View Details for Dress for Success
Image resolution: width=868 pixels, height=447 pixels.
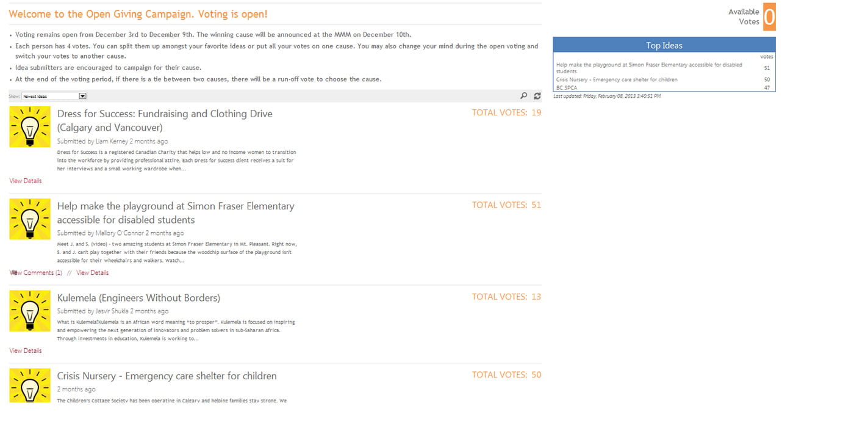[26, 181]
